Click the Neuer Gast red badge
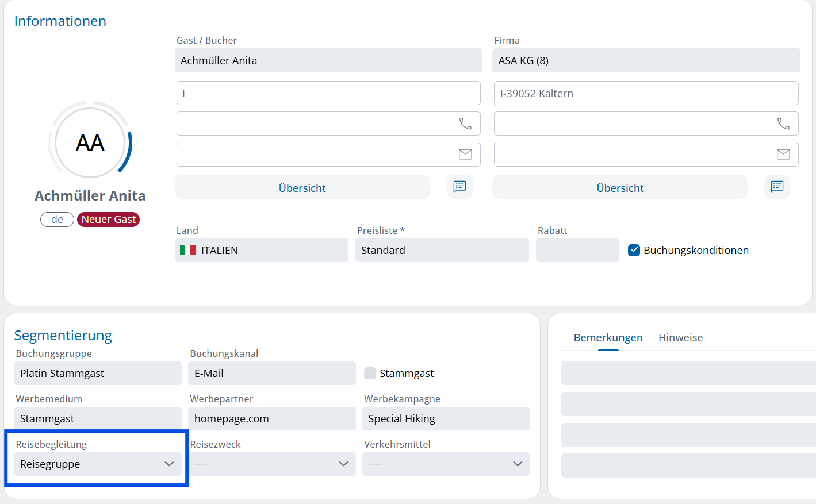 [108, 220]
